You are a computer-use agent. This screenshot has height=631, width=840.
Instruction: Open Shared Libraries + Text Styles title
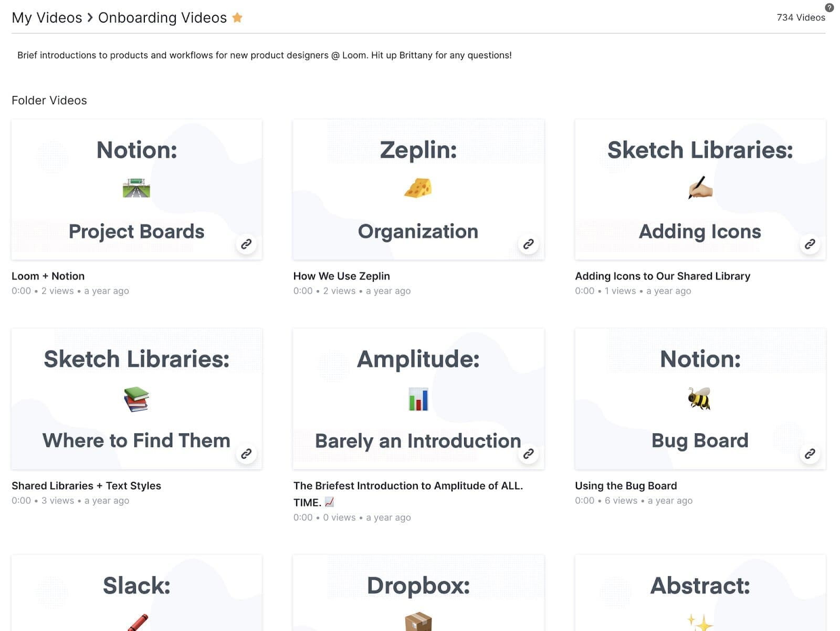point(86,485)
